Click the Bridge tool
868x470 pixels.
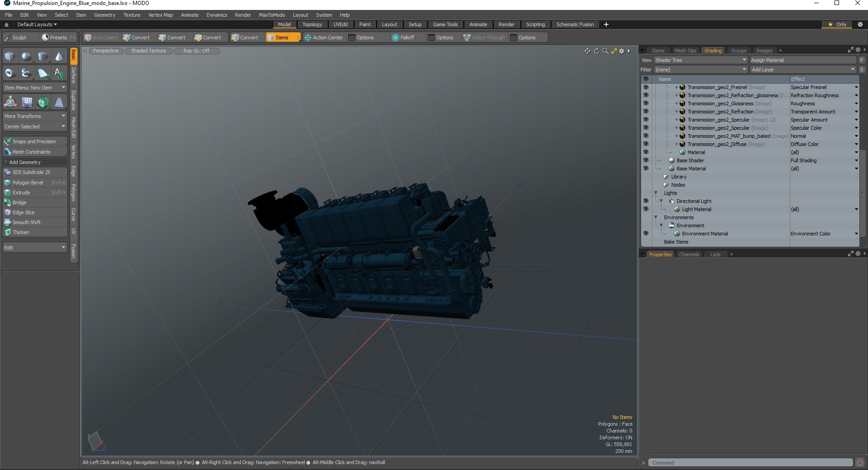35,202
